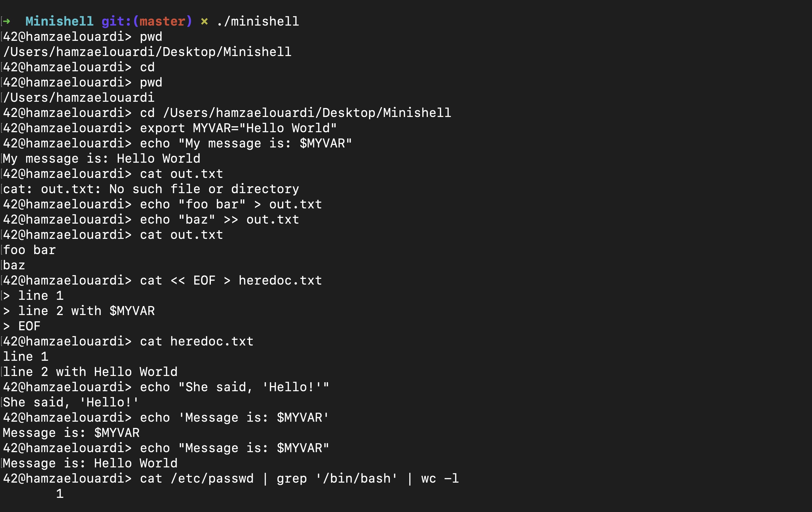Click the "export MYVAR=" command line
This screenshot has width=812, height=512.
[x=238, y=128]
